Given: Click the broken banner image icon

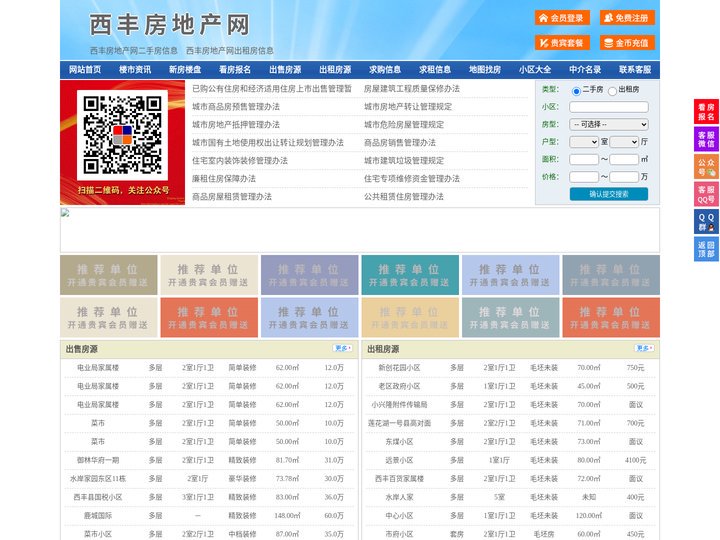Looking at the screenshot, I should pyautogui.click(x=65, y=213).
